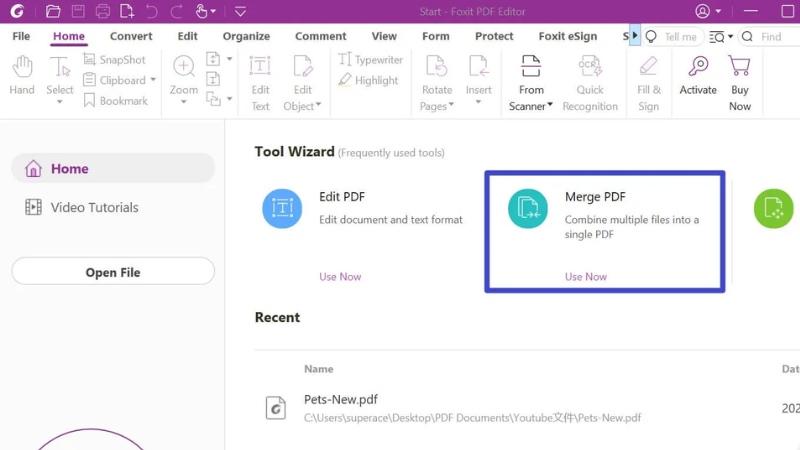Click the Pets-New.pdf recent file name

341,399
